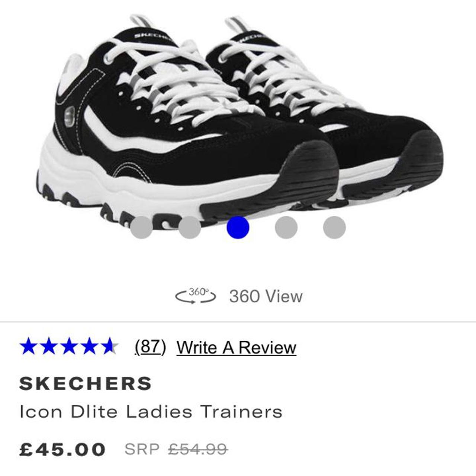Click the third blue rating star
The width and height of the screenshot is (476, 476).
[69, 346]
